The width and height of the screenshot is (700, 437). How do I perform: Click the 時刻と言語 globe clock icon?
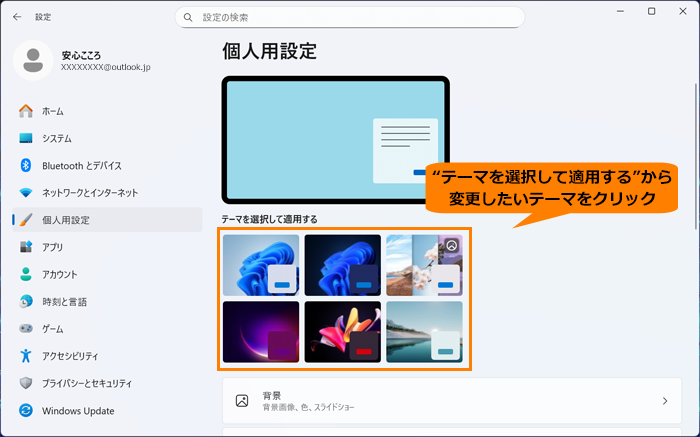26,301
